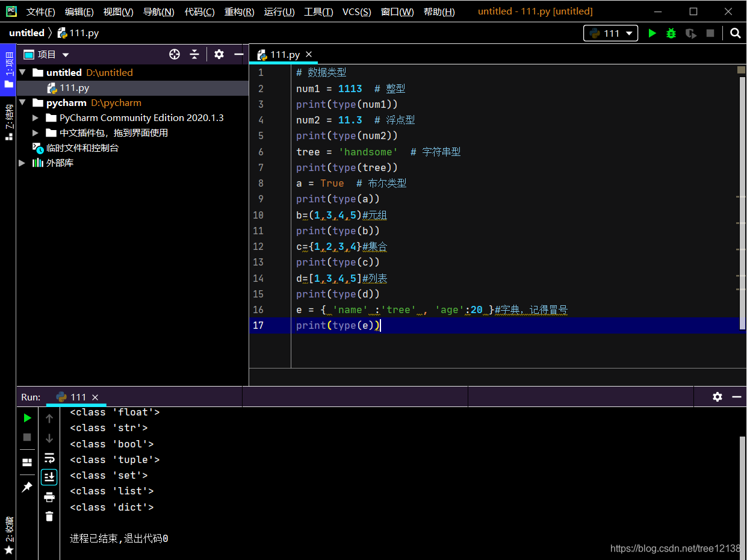Click the <class 'tuple'> output line
The image size is (747, 560).
pos(115,459)
